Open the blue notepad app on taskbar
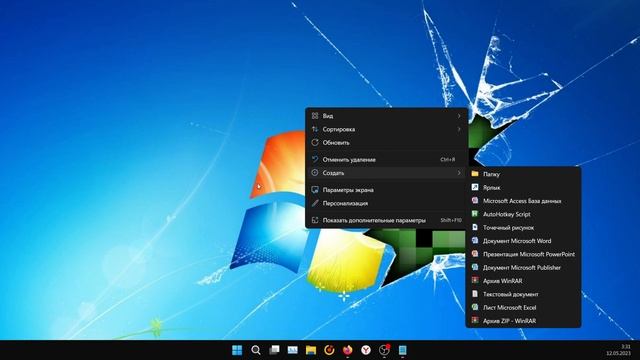 pos(402,350)
